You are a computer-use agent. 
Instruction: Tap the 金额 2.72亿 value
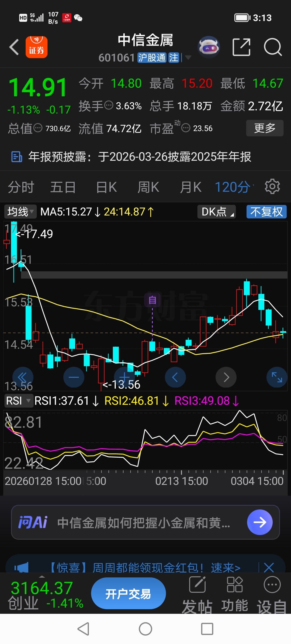265,106
